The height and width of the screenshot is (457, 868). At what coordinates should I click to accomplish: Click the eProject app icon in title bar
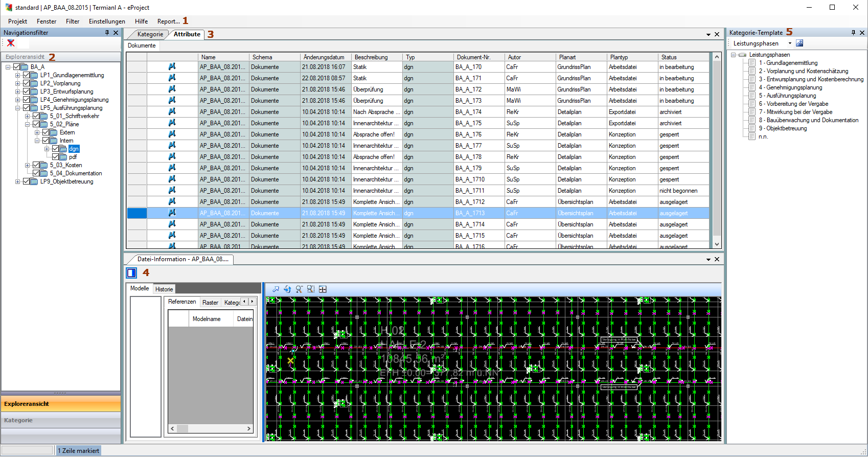9,8
